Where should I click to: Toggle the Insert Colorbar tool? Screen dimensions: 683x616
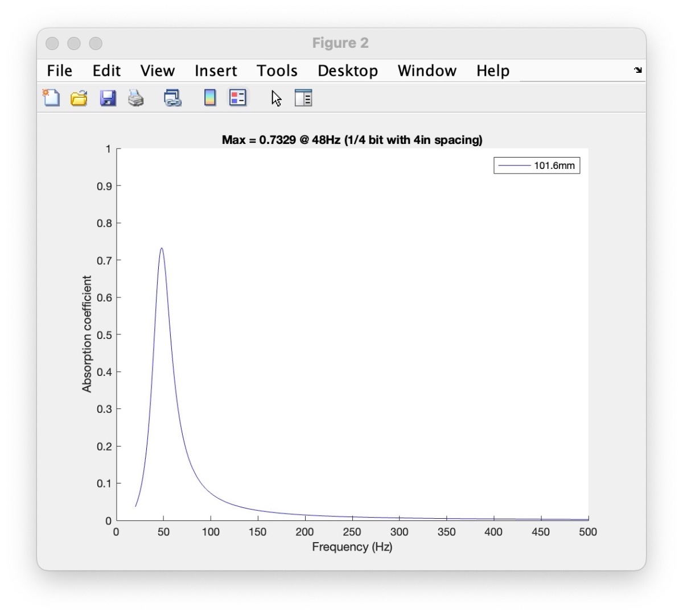click(210, 98)
